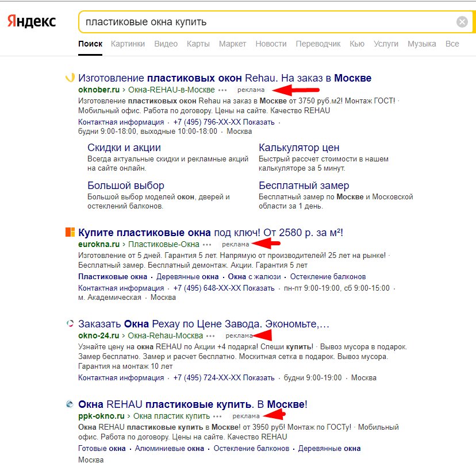This screenshot has width=476, height=463.
Task: Open the Заказать Окна Рехау по Цене Завода result
Action: pos(204,324)
